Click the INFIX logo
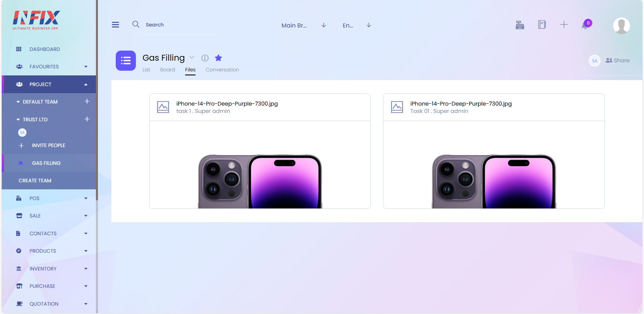This screenshot has height=314, width=644. point(36,20)
